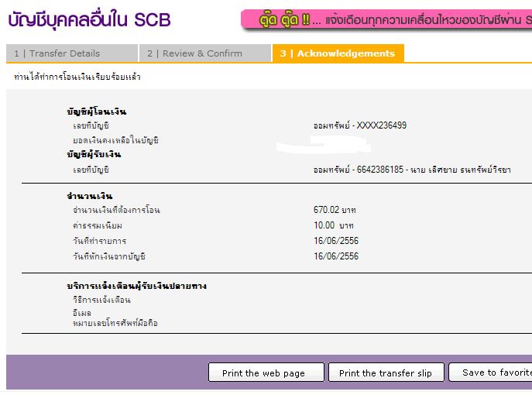The height and width of the screenshot is (412, 532).
Task: Select the Acknowledgements step tab
Action: [338, 53]
